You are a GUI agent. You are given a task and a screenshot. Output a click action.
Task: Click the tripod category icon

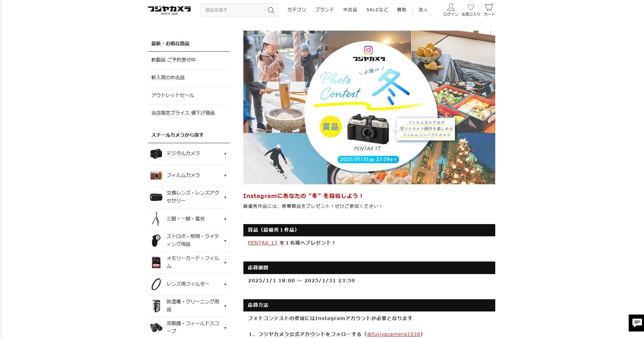(156, 219)
